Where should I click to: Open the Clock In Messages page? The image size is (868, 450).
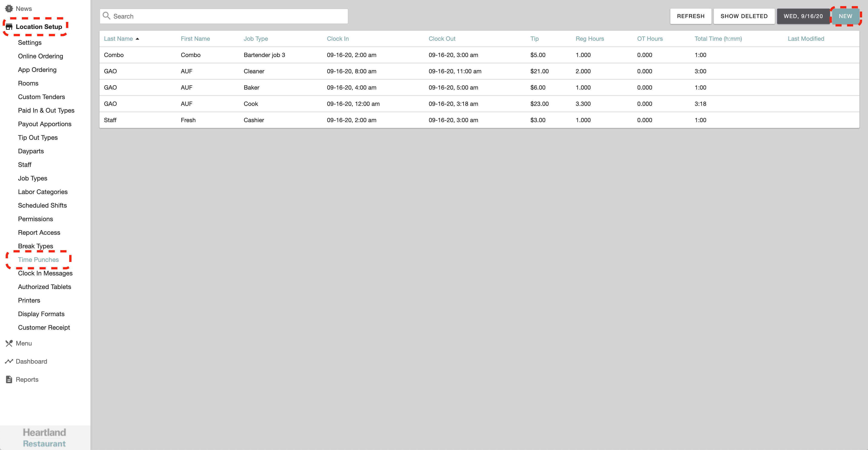click(45, 273)
